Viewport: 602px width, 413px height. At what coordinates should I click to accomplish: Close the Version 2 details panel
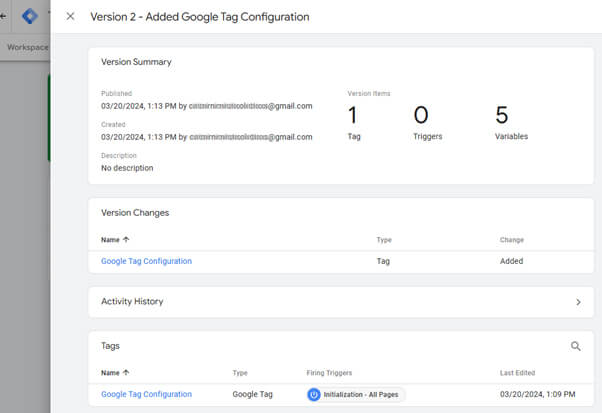point(70,17)
